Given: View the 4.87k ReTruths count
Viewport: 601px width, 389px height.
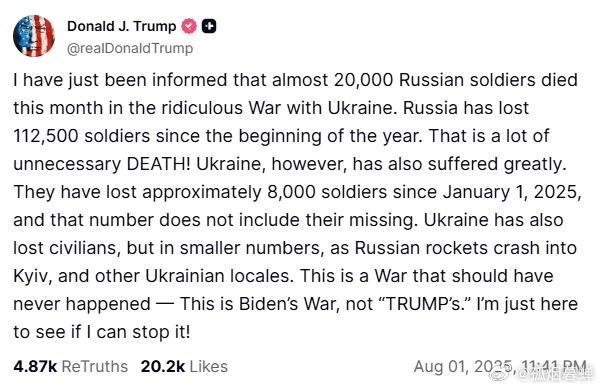Looking at the screenshot, I should pyautogui.click(x=35, y=366).
